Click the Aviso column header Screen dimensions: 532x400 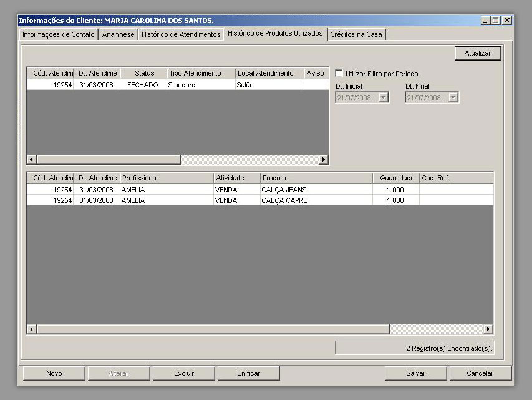[x=316, y=73]
